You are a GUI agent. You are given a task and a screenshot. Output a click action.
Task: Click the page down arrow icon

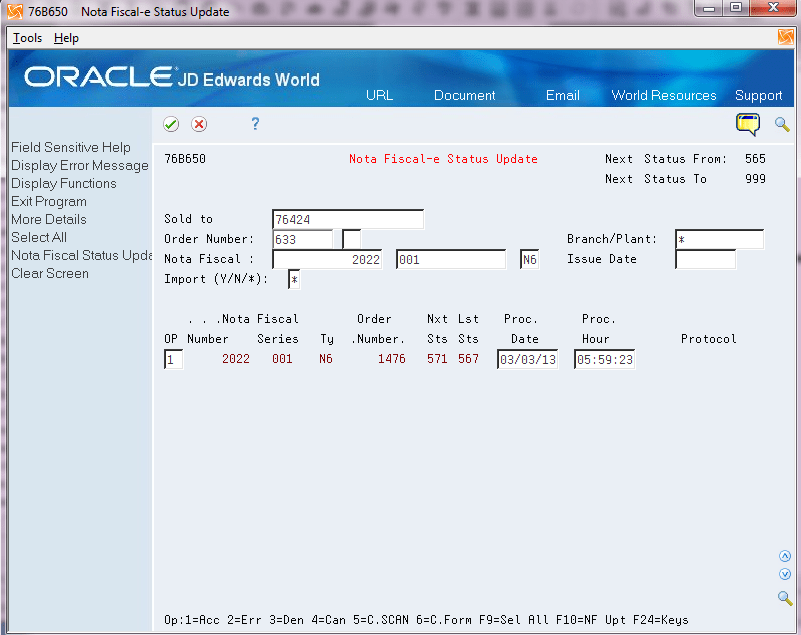(x=785, y=574)
